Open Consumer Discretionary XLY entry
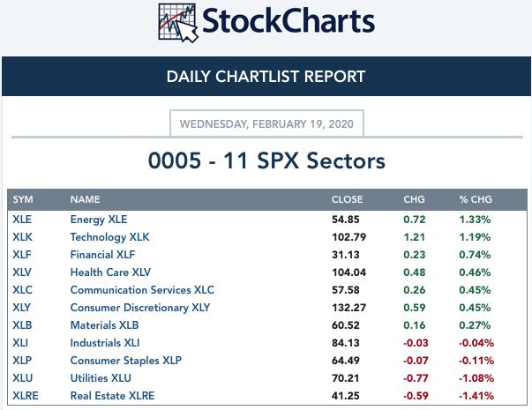The image size is (532, 410). pyautogui.click(x=141, y=308)
